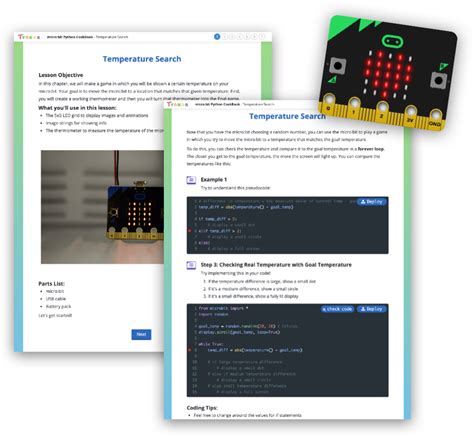Viewport: 474px width, 437px height.
Task: Click the Next button on the lesson page
Action: pyautogui.click(x=141, y=335)
